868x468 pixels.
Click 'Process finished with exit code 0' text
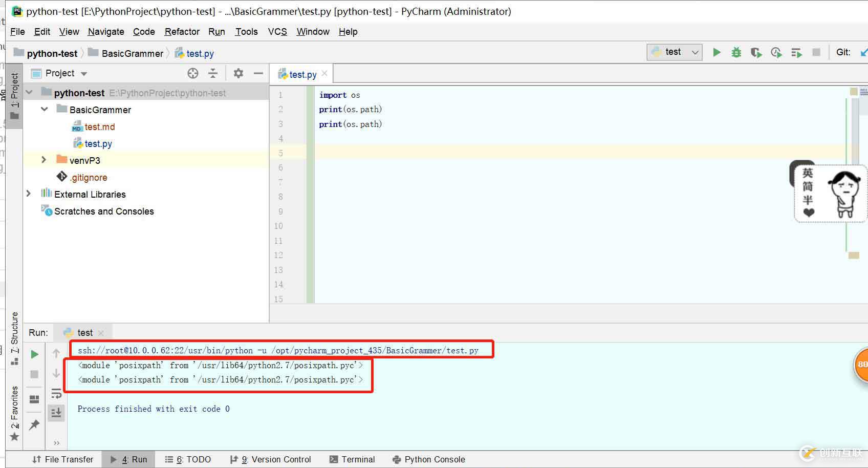[x=154, y=409]
